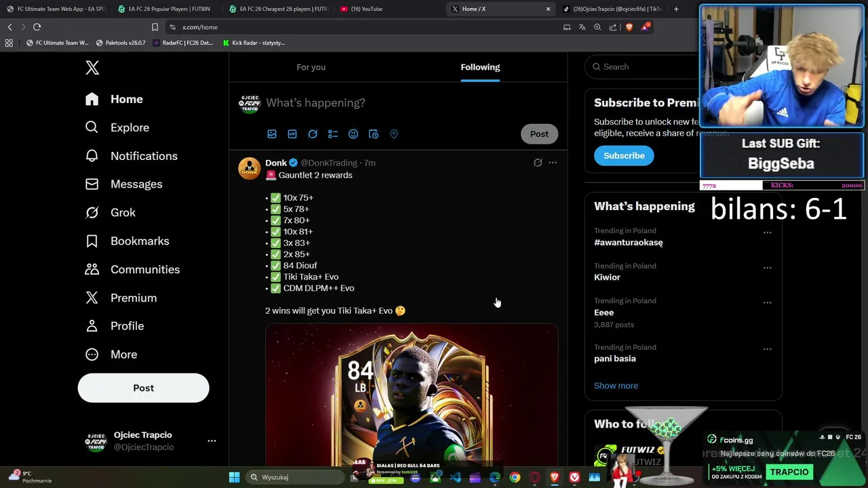Image resolution: width=868 pixels, height=488 pixels.
Task: Click the translate page icon
Action: (582, 27)
